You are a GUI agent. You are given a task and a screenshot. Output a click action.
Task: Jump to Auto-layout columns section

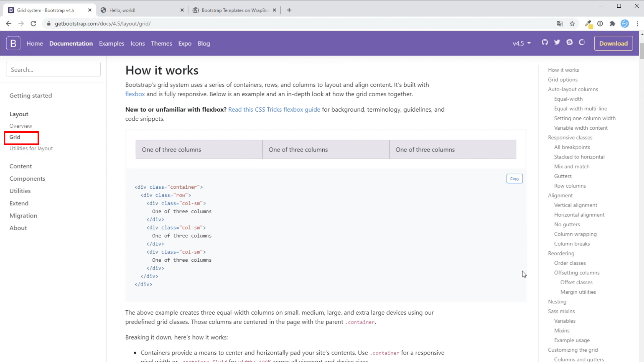click(573, 89)
